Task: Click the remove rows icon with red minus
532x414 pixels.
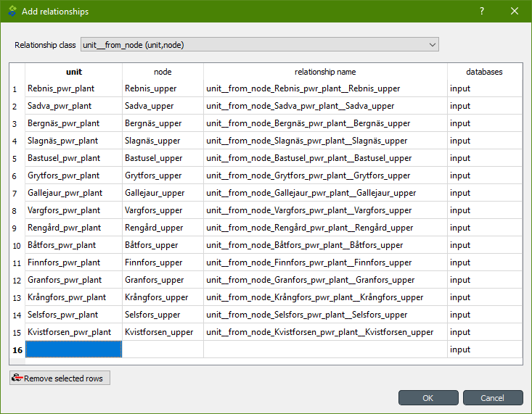Action: [x=17, y=378]
